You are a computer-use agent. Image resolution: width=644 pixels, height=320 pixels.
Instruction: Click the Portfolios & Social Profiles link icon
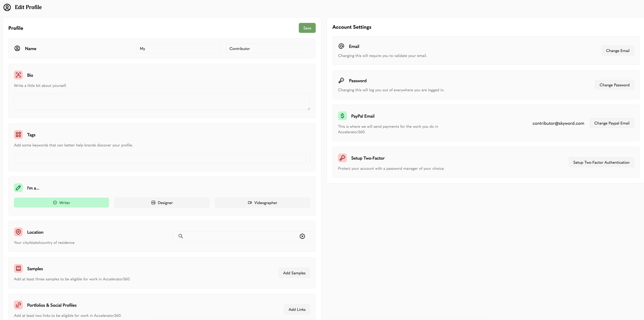point(18,305)
